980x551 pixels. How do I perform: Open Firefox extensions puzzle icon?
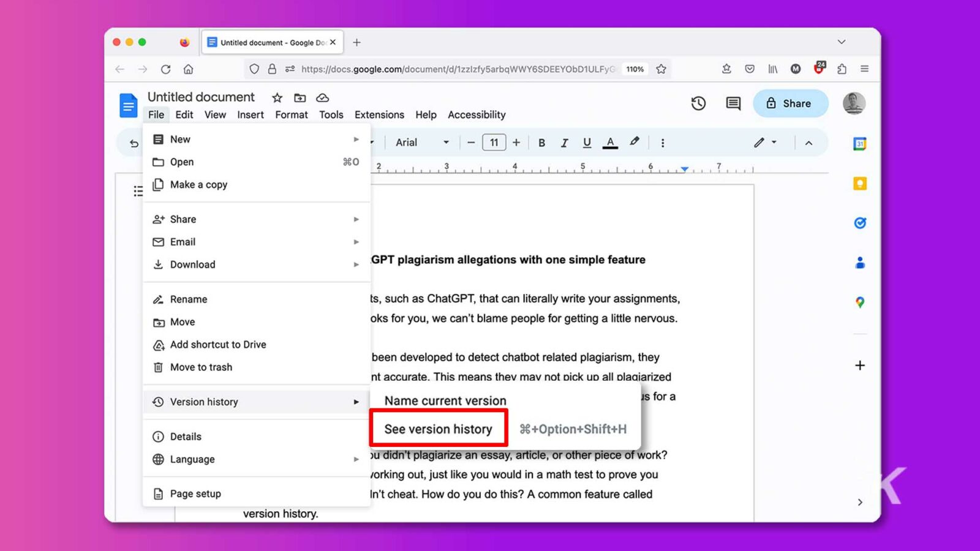pyautogui.click(x=842, y=69)
